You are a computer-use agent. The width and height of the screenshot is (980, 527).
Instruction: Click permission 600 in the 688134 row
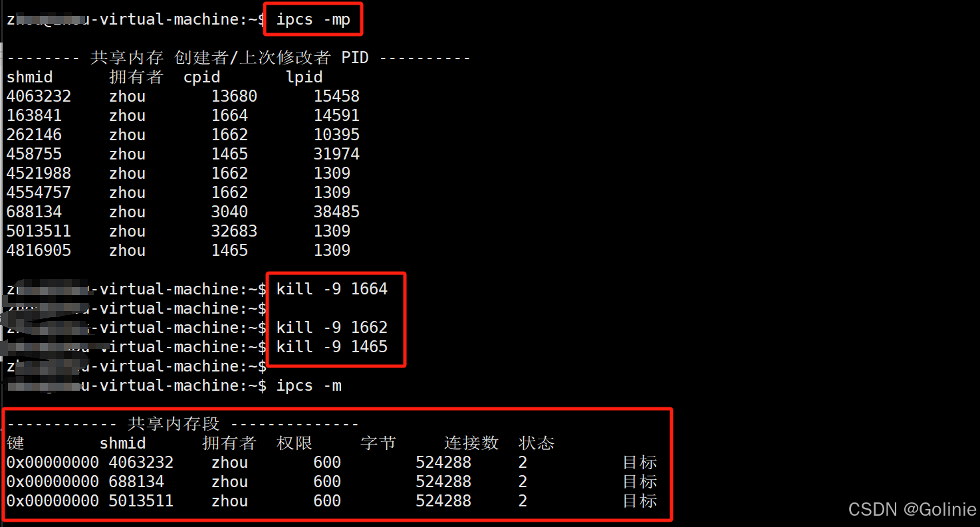327,481
